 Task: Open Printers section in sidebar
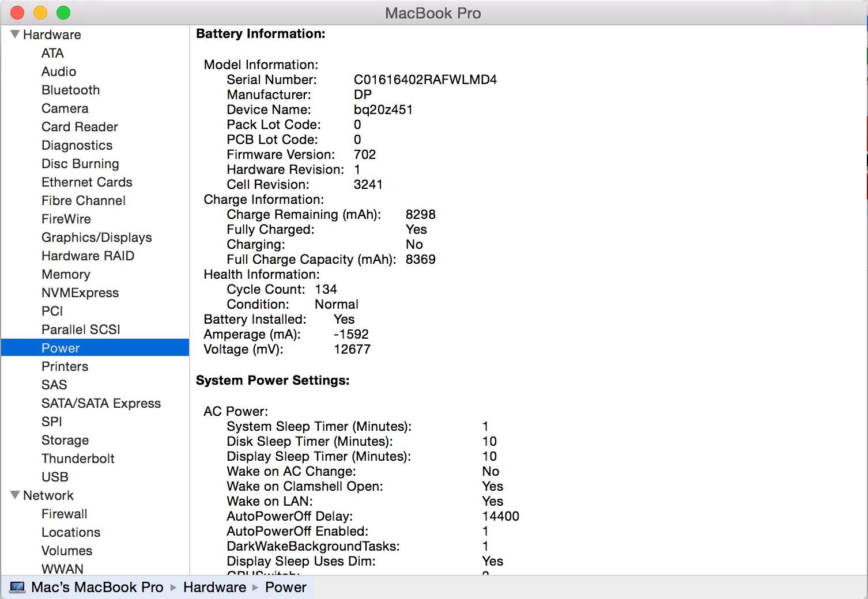(x=65, y=366)
